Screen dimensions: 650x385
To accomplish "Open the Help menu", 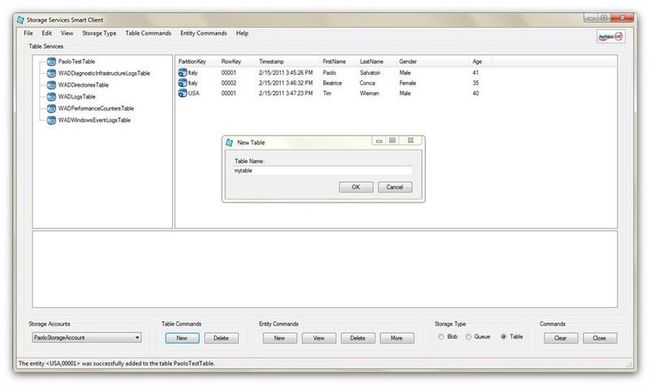I will coord(242,33).
